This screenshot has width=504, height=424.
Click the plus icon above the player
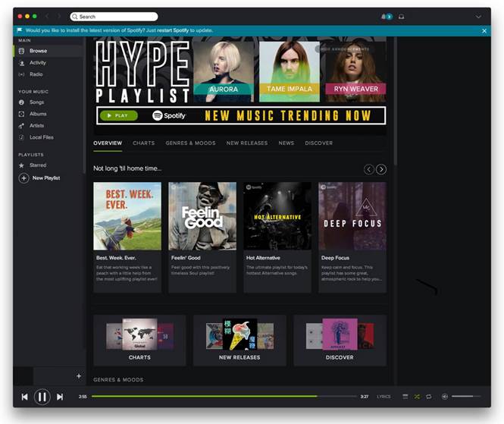79,375
